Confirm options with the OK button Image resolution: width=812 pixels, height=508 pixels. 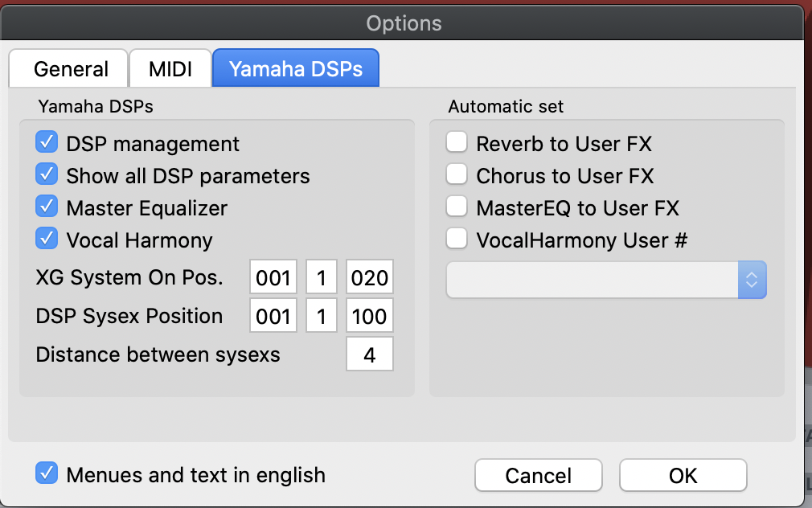coord(683,475)
